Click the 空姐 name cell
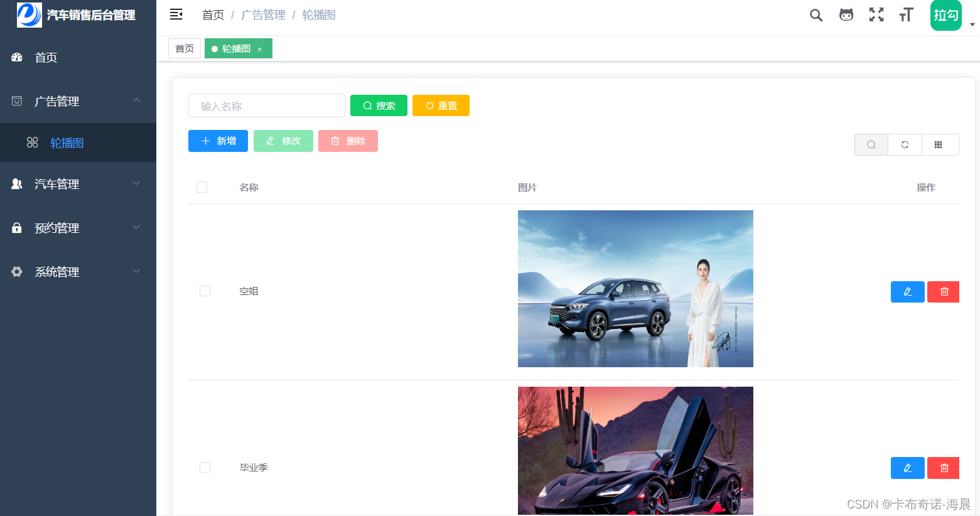This screenshot has width=980, height=516. coord(249,291)
